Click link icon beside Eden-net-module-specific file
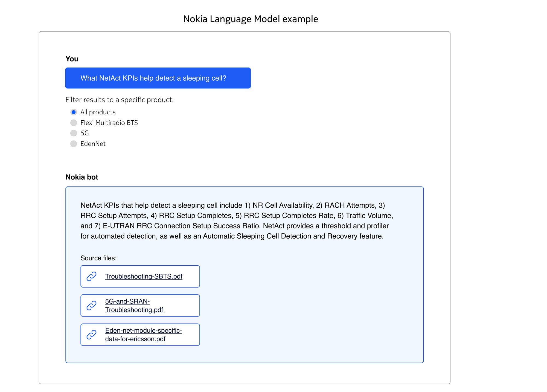The height and width of the screenshot is (392, 547). [91, 335]
